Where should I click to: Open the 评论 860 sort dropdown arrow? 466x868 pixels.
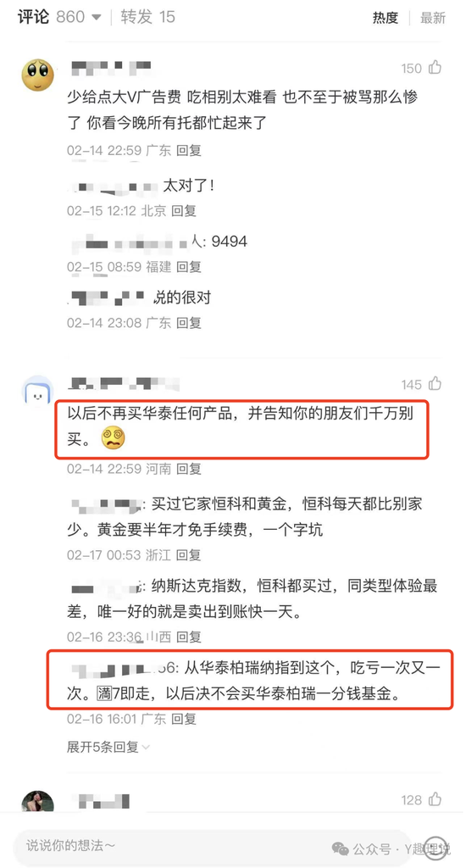[x=97, y=18]
